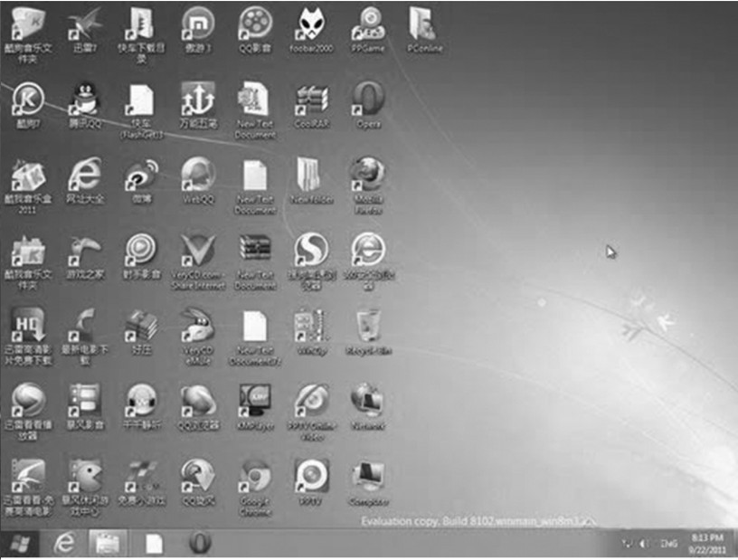Launch the 暴风影音 player shortcut
This screenshot has width=738, height=560.
[85, 407]
